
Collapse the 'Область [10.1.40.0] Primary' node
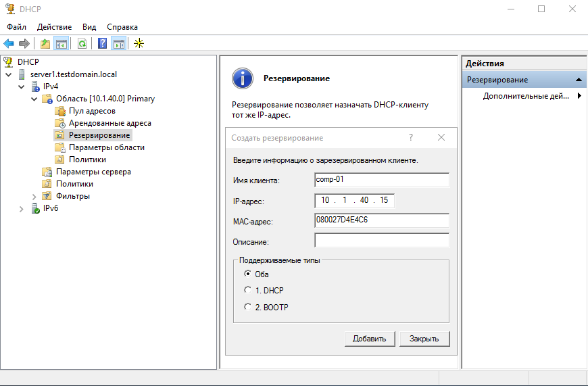coord(34,99)
